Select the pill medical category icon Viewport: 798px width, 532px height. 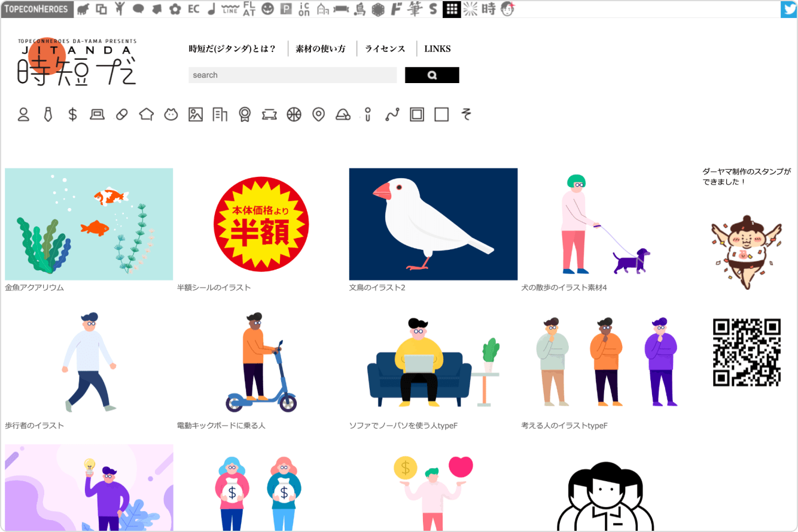click(x=121, y=114)
